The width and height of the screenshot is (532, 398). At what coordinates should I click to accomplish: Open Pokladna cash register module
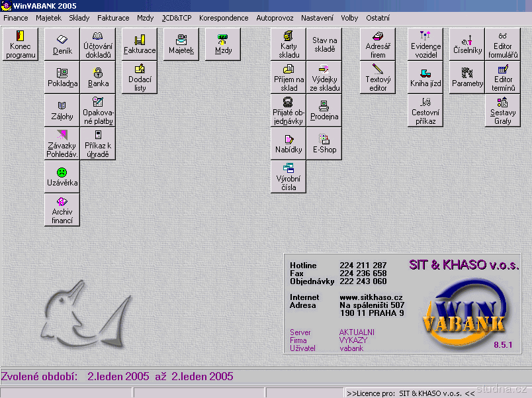click(x=62, y=77)
